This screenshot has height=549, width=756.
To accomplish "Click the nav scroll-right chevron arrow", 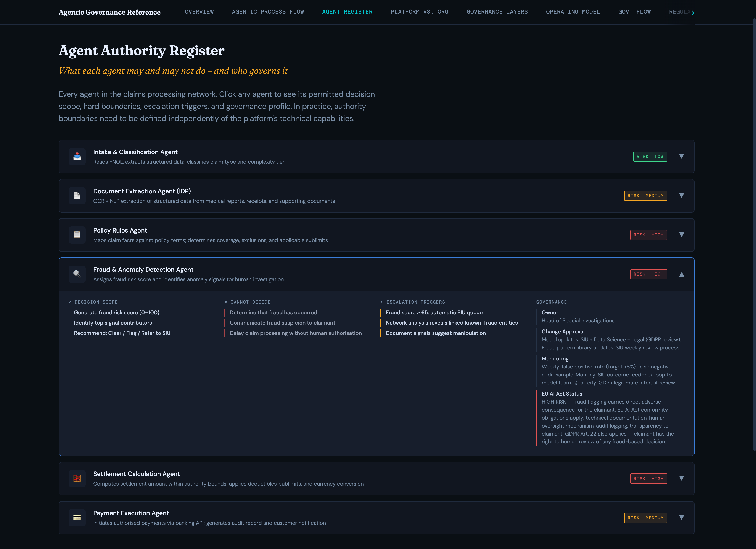I will (693, 12).
